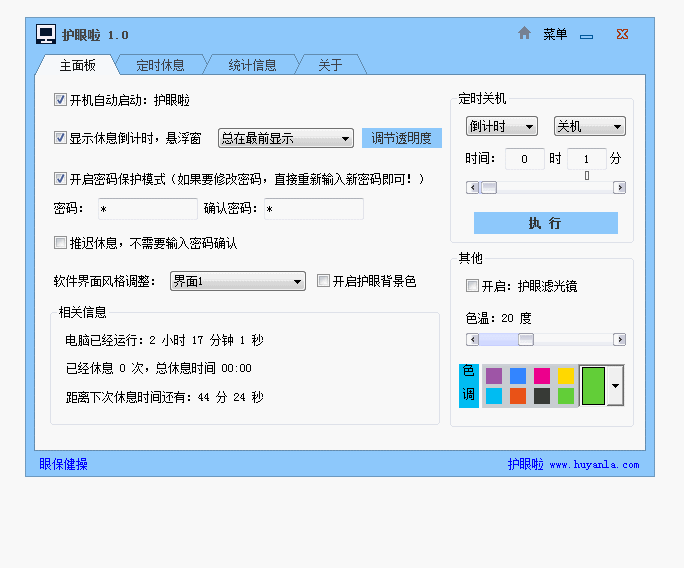Open the 倒计时 mode dropdown
The image size is (684, 568).
[x=502, y=127]
